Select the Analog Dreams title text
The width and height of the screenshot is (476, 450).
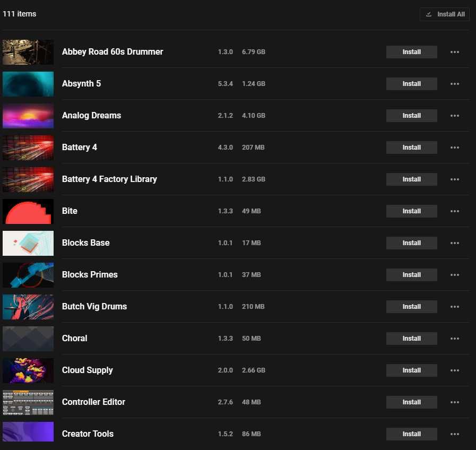click(x=91, y=116)
